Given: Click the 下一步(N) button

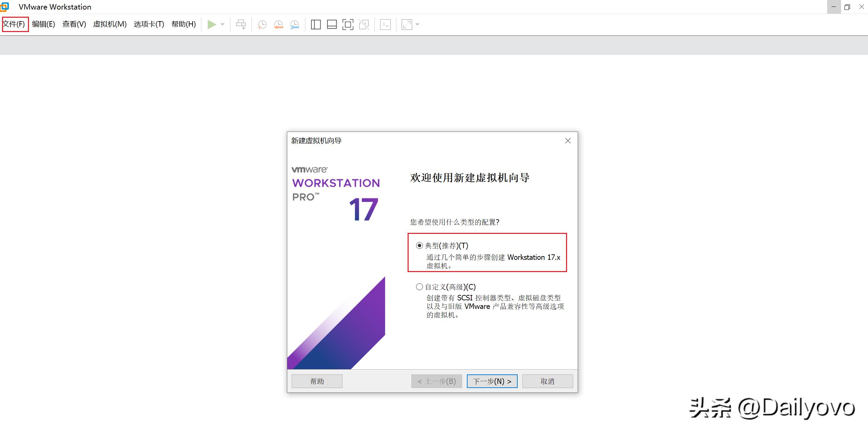Looking at the screenshot, I should (x=492, y=381).
